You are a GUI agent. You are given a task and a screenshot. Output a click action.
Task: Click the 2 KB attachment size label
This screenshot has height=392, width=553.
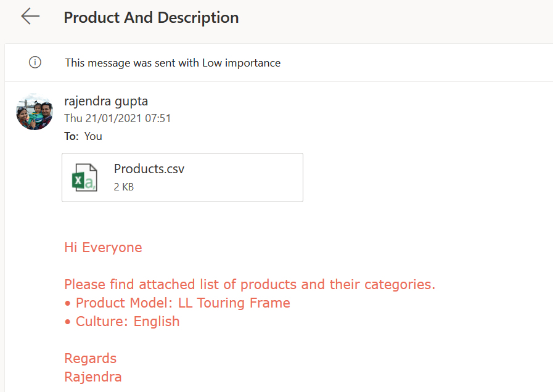tap(124, 187)
